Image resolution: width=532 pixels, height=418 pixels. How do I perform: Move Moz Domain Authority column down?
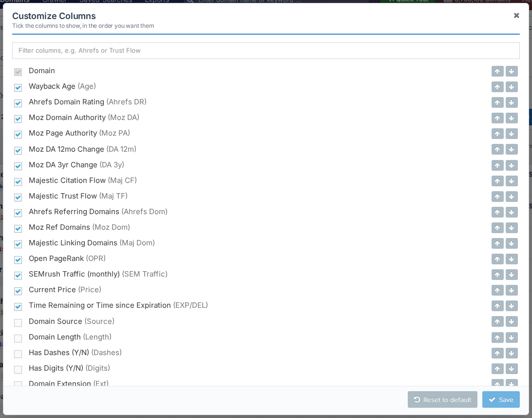pos(512,118)
